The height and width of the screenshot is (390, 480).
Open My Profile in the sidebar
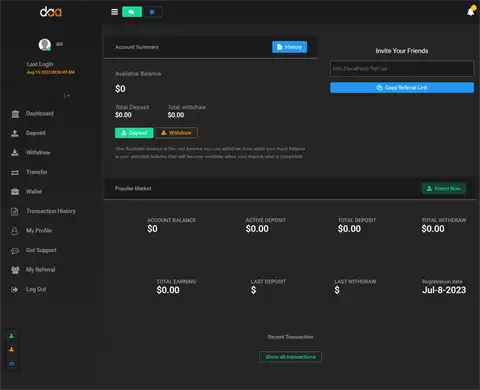click(39, 230)
